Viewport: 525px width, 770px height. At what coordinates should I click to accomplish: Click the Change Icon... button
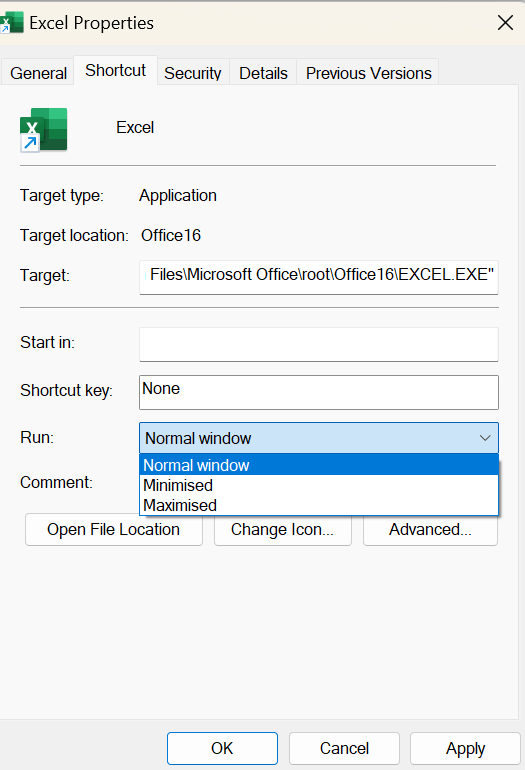coord(283,529)
